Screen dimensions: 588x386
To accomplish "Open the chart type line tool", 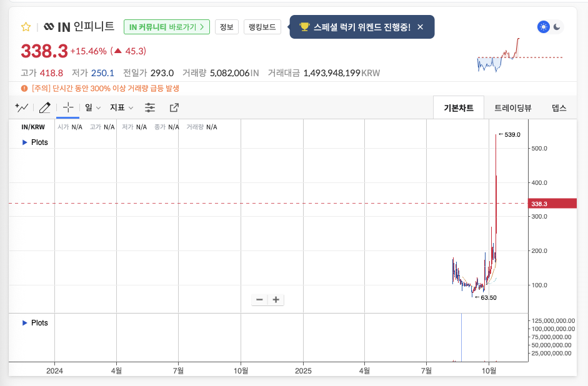I will pos(21,107).
